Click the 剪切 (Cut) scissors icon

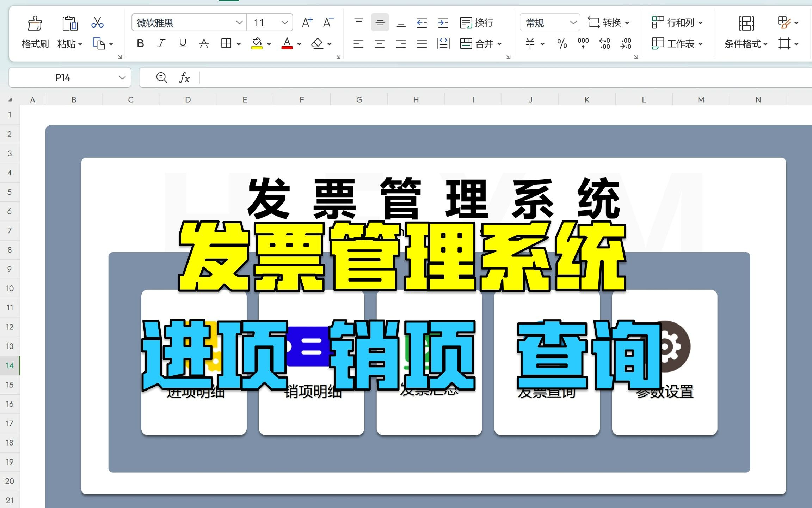click(x=97, y=22)
